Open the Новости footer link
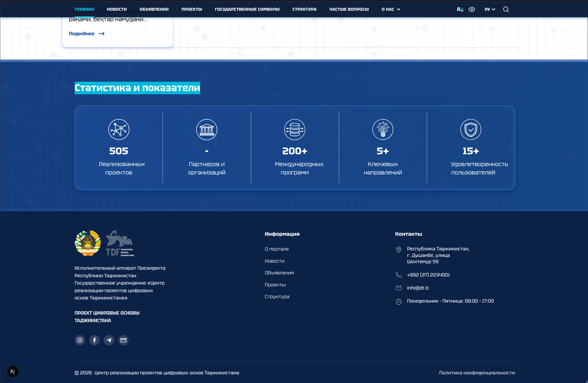This screenshot has width=588, height=383. coord(275,261)
